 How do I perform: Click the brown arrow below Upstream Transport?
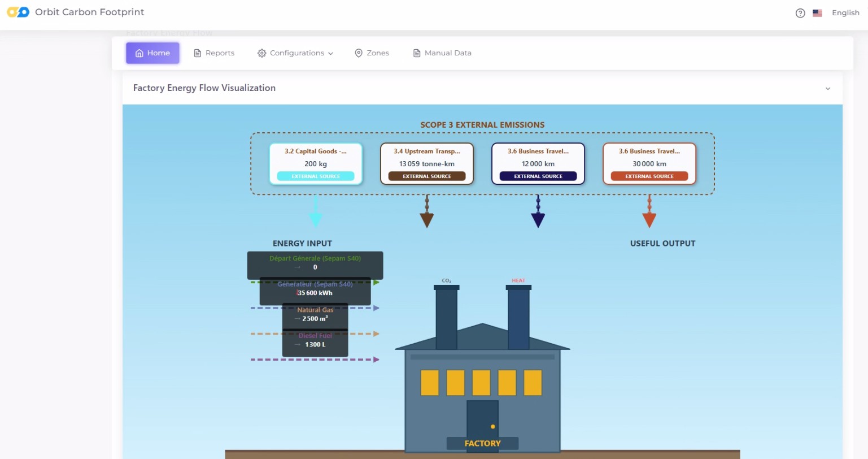click(427, 218)
